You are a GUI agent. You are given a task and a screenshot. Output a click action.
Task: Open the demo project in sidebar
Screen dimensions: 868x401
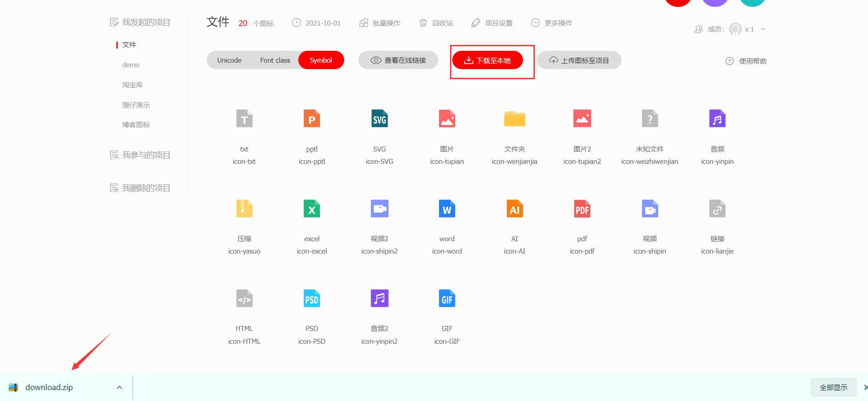click(x=131, y=65)
